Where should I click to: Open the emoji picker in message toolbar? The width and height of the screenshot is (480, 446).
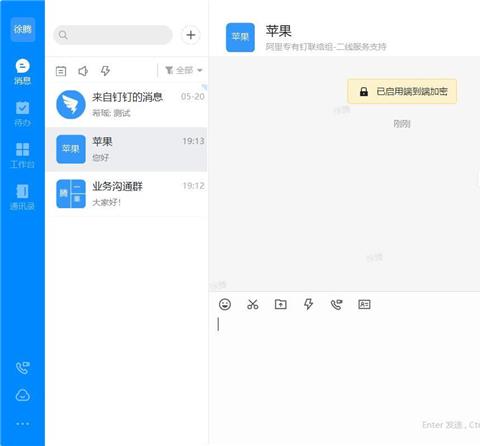225,304
